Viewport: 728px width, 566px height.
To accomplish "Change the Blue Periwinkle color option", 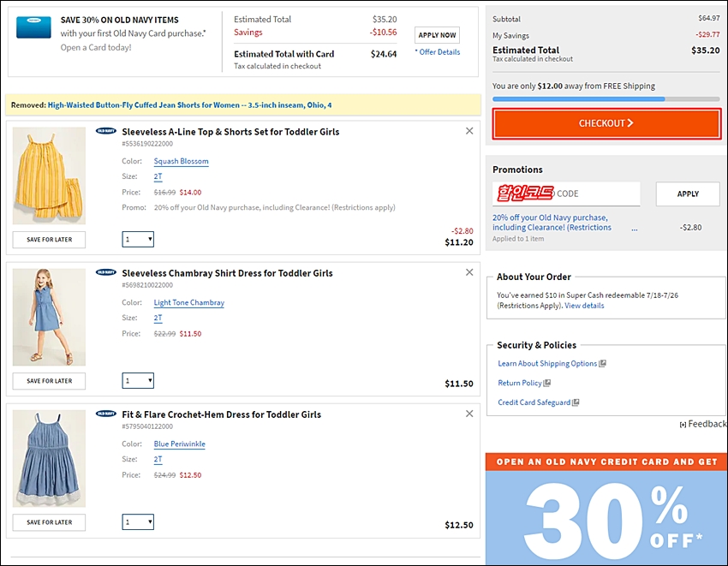I will [x=180, y=444].
